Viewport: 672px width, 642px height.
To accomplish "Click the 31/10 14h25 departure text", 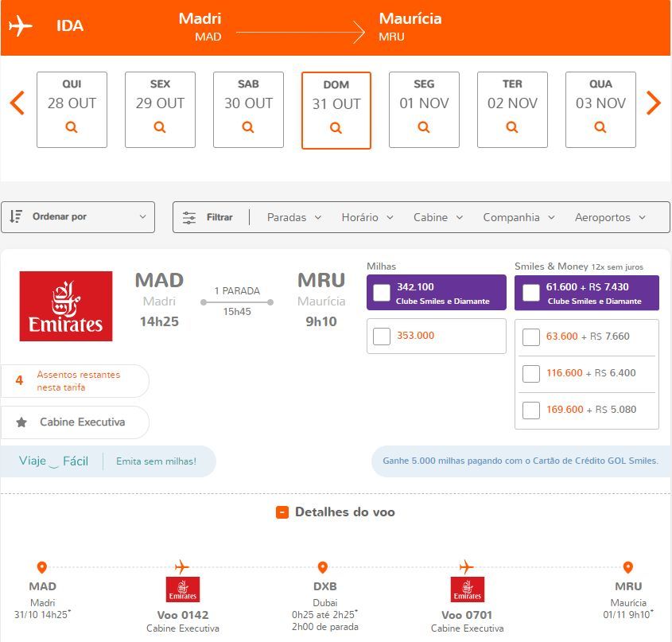I will (x=42, y=614).
